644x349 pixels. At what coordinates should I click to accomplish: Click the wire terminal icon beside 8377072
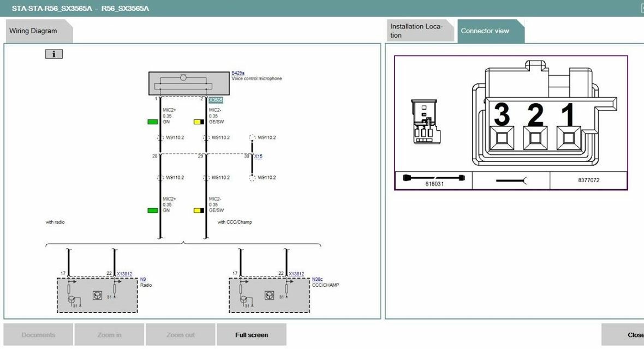[511, 180]
